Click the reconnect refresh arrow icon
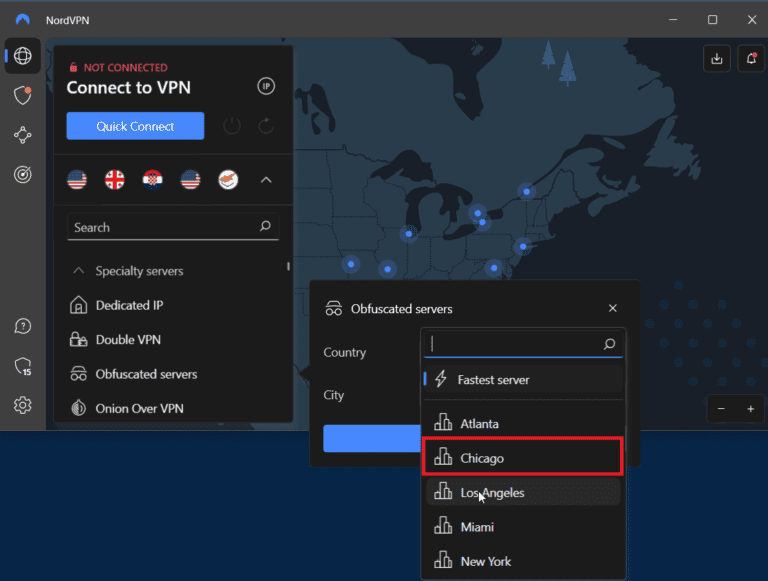Screen dimensions: 768x581 pyautogui.click(x=266, y=126)
